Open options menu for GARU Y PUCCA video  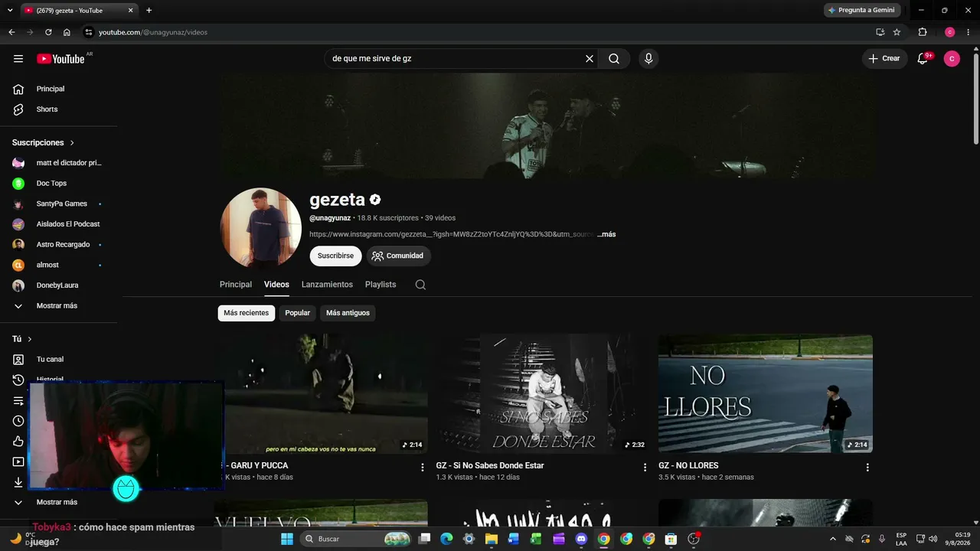[422, 468]
